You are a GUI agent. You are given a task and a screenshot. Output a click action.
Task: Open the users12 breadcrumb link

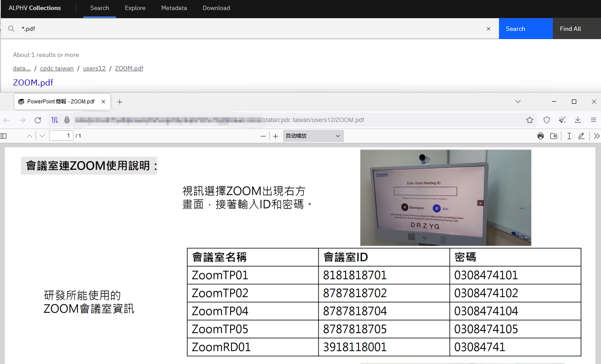(x=94, y=68)
